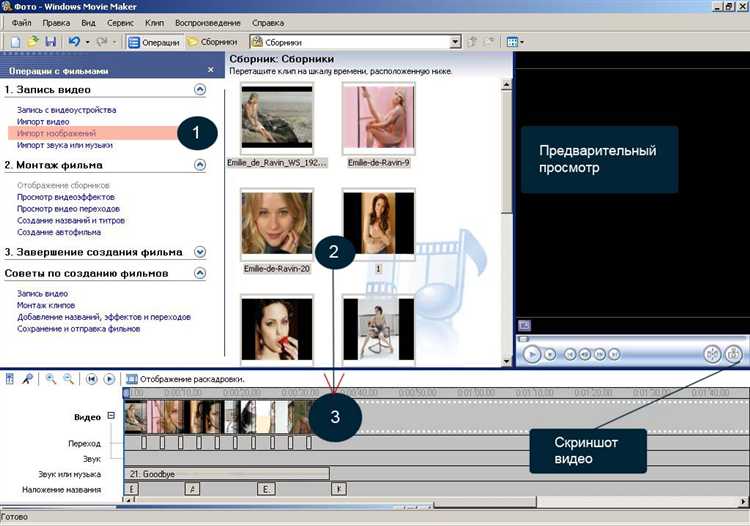
Task: Select the first clip on Видео track
Action: 135,417
